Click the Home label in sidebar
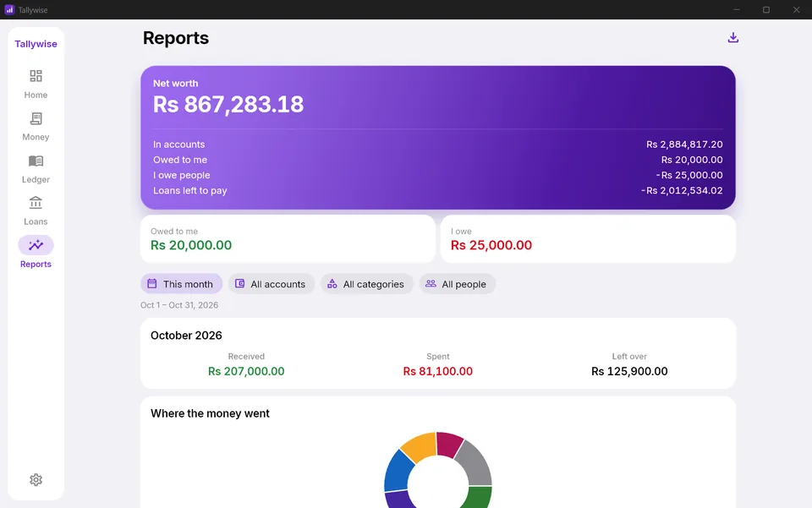Screen dimensions: 812x508 [x=36, y=96]
